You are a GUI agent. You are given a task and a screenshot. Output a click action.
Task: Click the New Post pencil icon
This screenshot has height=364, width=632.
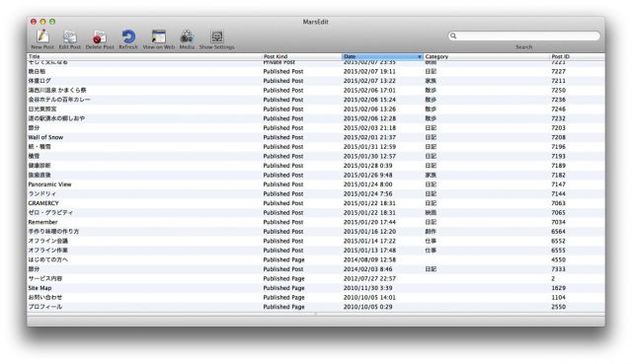tap(42, 36)
